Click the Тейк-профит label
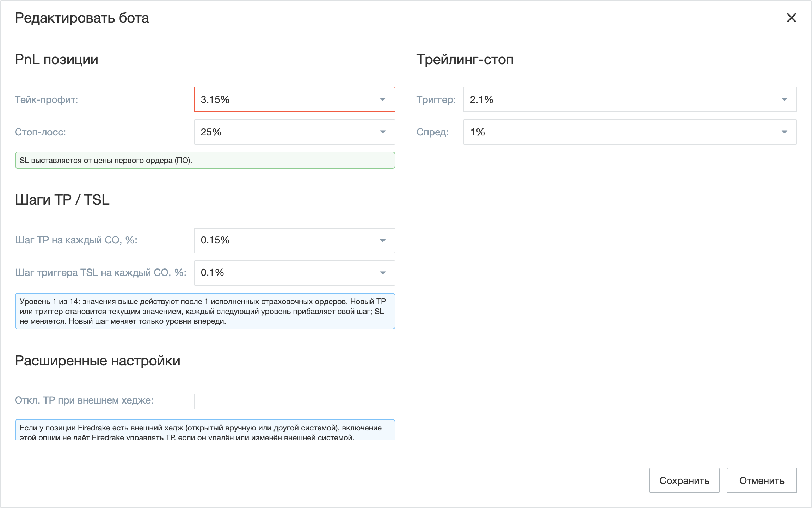The height and width of the screenshot is (508, 812). [46, 100]
